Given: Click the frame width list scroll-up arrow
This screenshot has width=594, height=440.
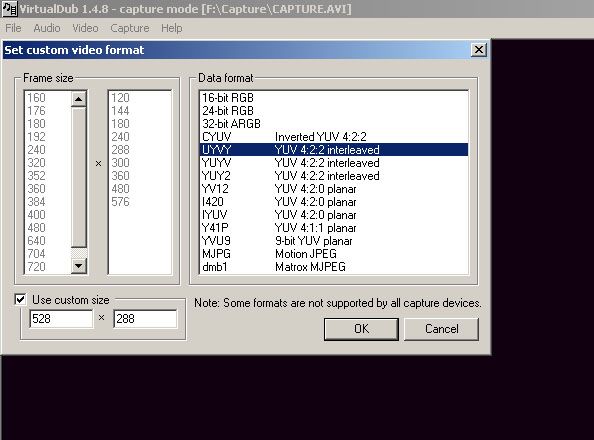Looking at the screenshot, I should pyautogui.click(x=78, y=99).
